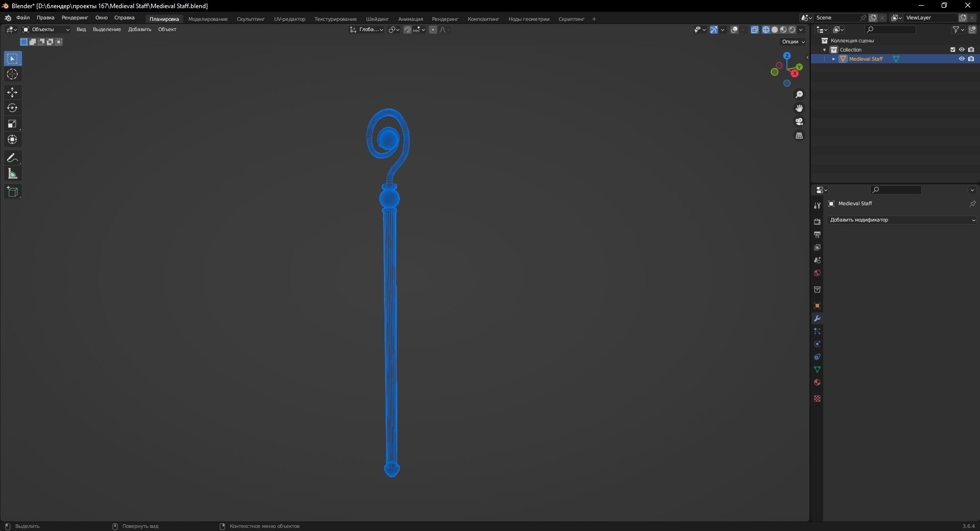980x531 pixels.
Task: Activate the Rotate tool
Action: (12, 108)
